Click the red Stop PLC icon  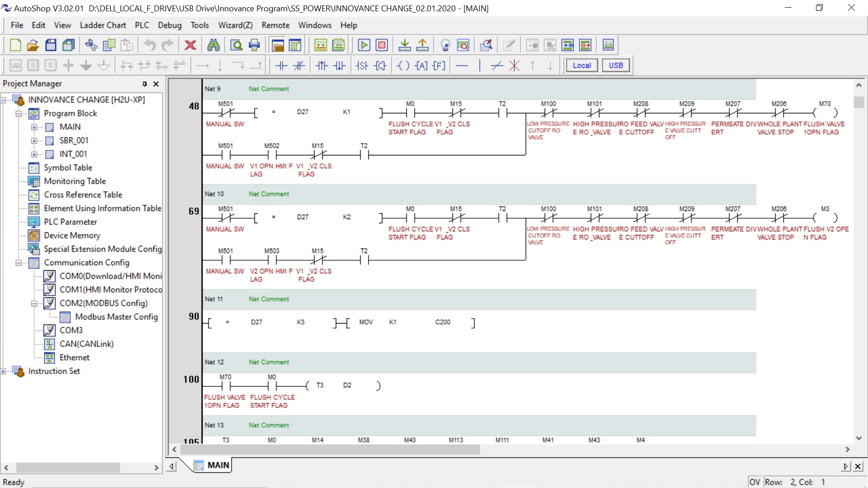point(382,45)
